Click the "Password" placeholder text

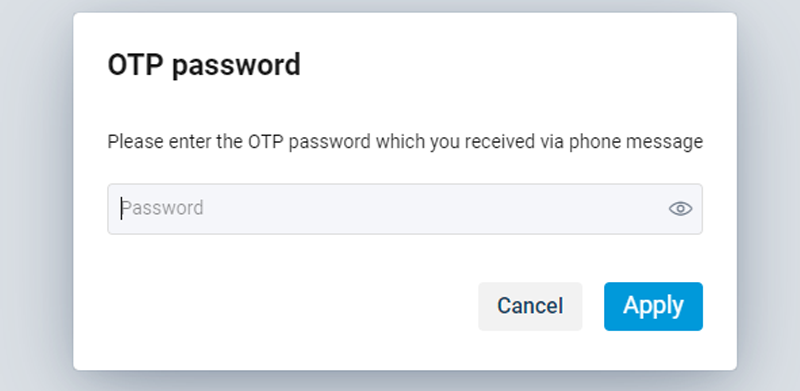[x=162, y=208]
